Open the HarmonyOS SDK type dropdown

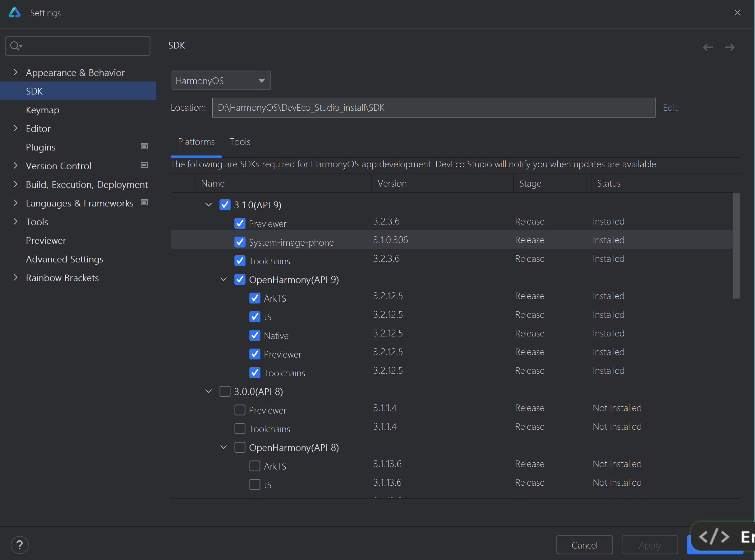tap(221, 80)
